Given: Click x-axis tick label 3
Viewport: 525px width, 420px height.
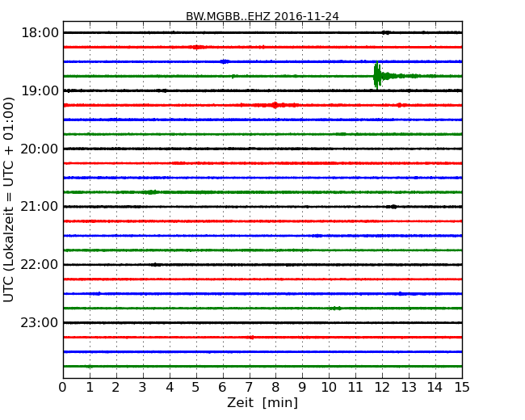Looking at the screenshot, I should click(143, 387).
